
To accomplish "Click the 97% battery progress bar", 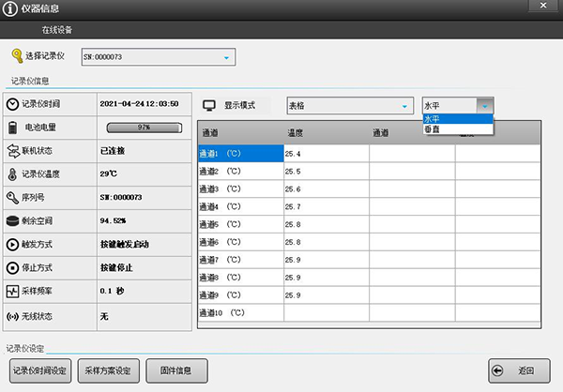I will (145, 128).
